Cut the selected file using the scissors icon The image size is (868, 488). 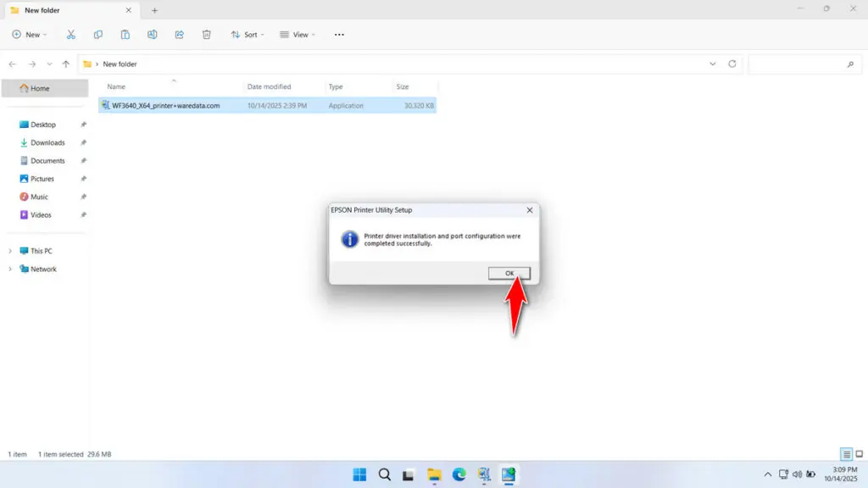coord(71,34)
